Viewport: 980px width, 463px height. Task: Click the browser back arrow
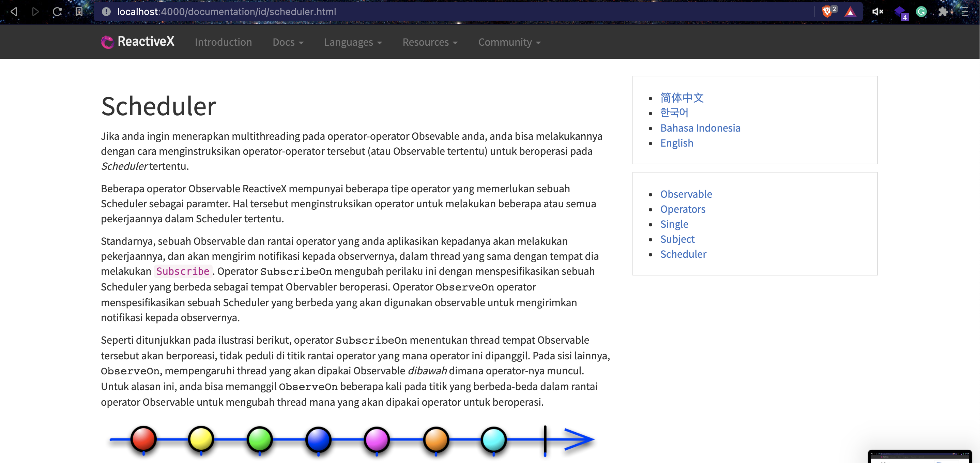pos(14,12)
